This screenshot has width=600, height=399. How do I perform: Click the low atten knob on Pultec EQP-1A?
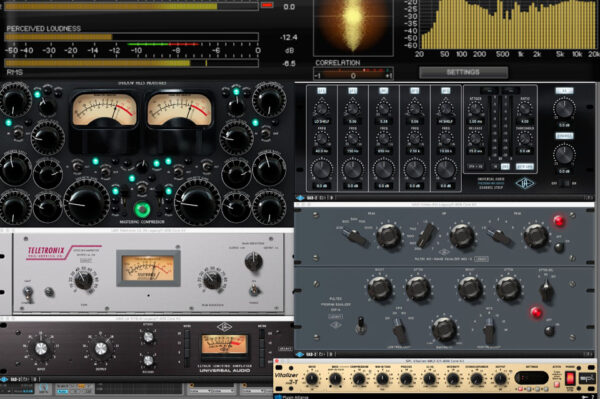[418, 289]
